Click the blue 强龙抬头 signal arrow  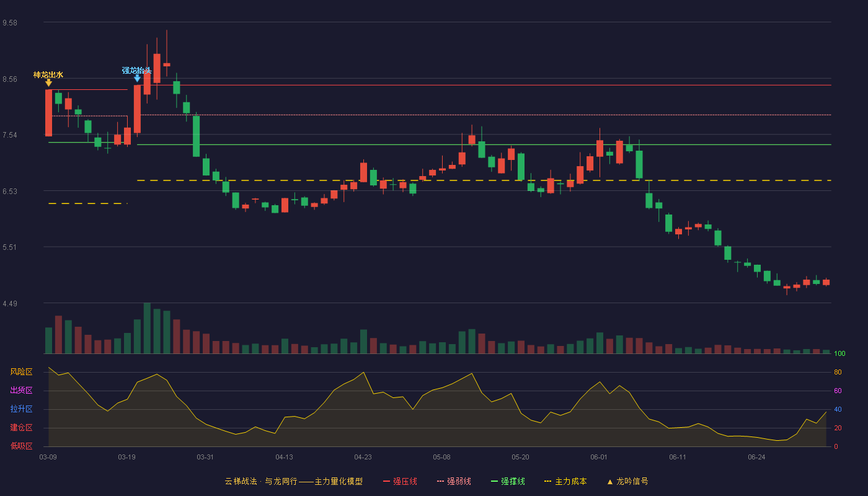click(x=137, y=79)
